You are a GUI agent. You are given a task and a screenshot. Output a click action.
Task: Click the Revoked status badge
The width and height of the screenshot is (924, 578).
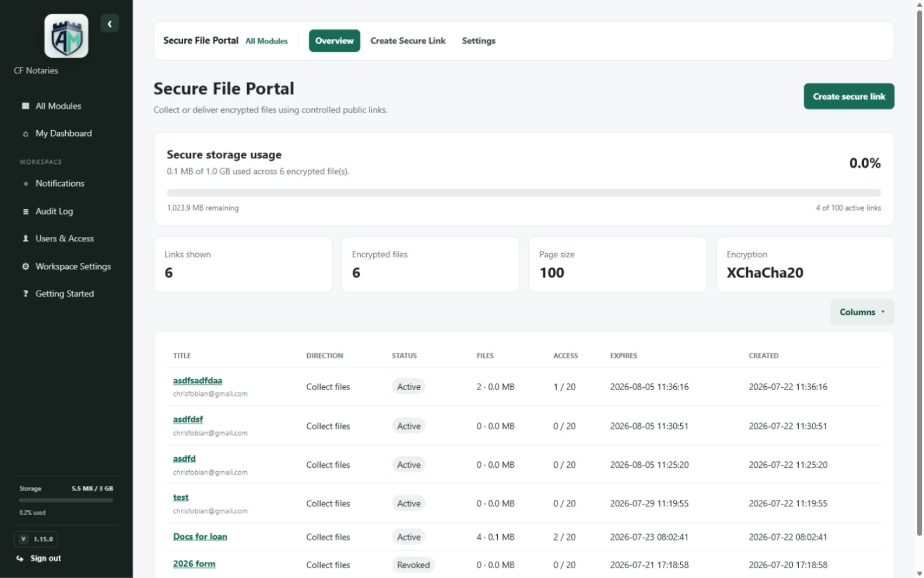pyautogui.click(x=413, y=565)
